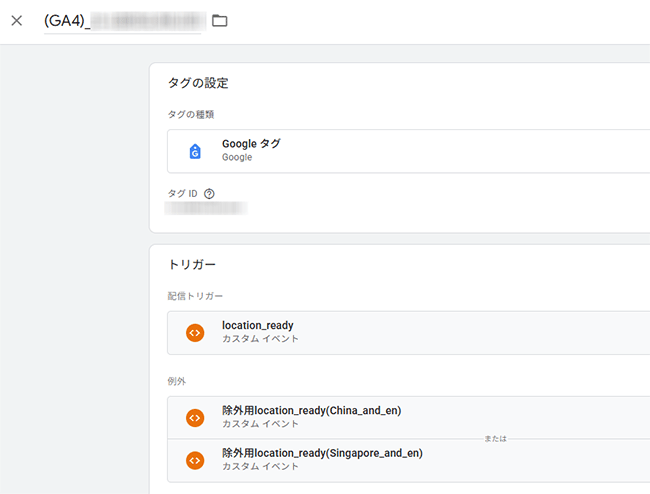
Task: Click the Google subtitle under Google タグ
Action: pos(237,157)
